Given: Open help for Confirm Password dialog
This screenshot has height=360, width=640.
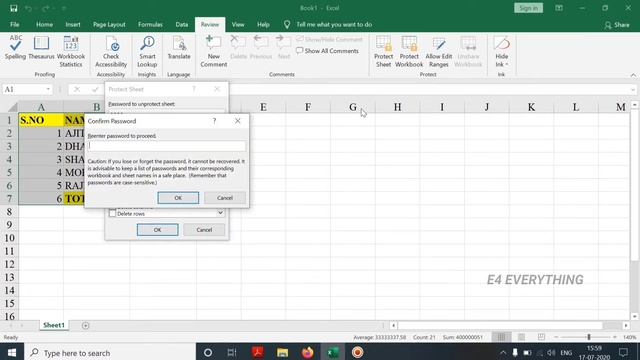Looking at the screenshot, I should pyautogui.click(x=214, y=121).
